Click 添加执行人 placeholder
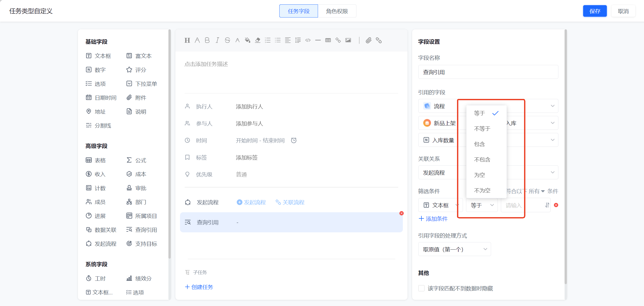The height and width of the screenshot is (306, 644). (x=249, y=106)
